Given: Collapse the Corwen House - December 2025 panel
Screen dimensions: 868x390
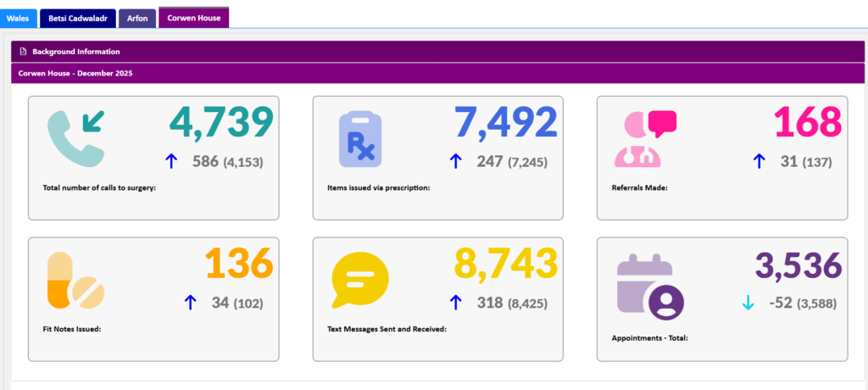Looking at the screenshot, I should 75,73.
